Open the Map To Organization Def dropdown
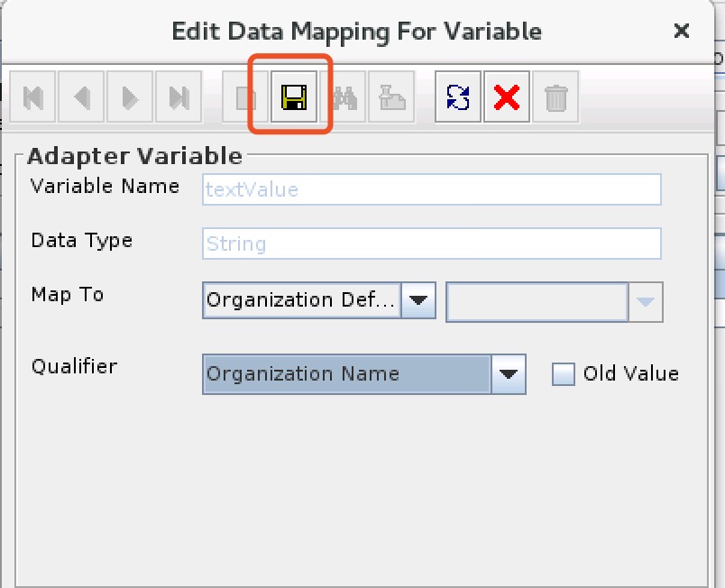Image resolution: width=725 pixels, height=588 pixels. (418, 300)
